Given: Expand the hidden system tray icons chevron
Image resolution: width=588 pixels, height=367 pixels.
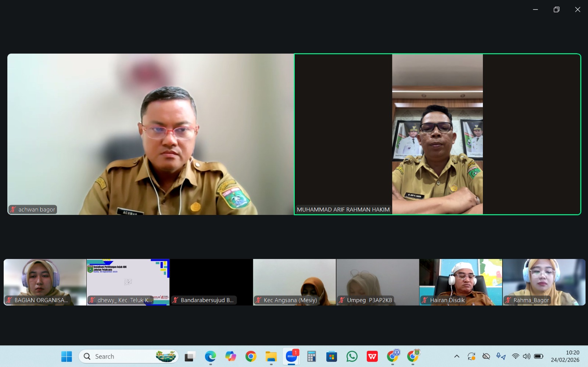Looking at the screenshot, I should click(457, 356).
